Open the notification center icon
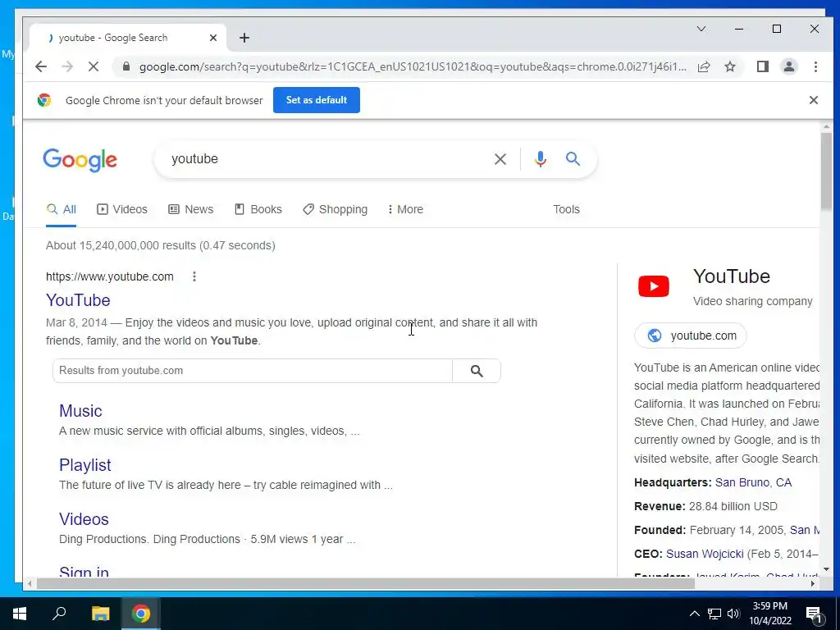Image resolution: width=840 pixels, height=630 pixels. pyautogui.click(x=814, y=614)
